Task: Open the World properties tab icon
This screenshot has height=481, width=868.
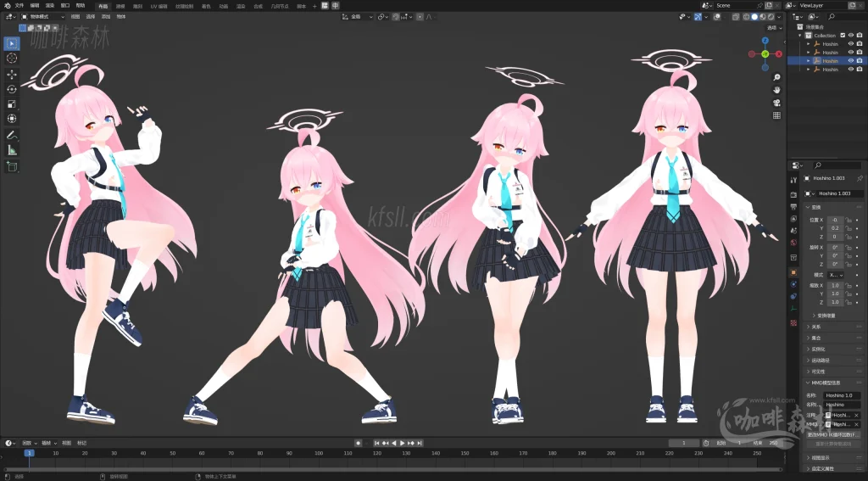Action: pos(793,243)
